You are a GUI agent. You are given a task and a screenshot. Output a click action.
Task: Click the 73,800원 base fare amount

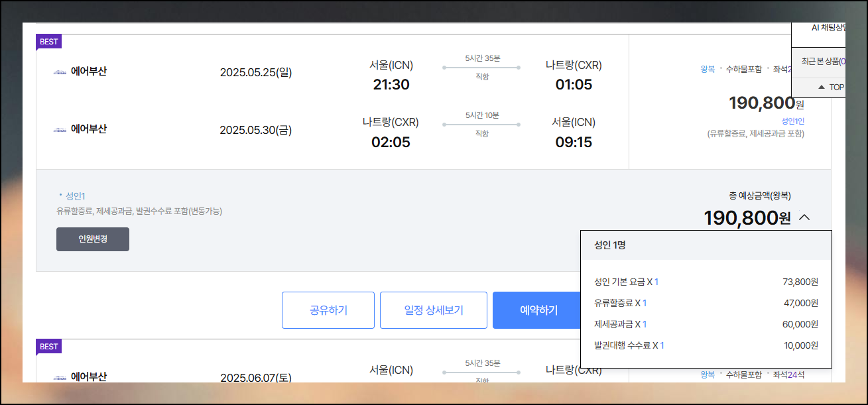coord(800,282)
